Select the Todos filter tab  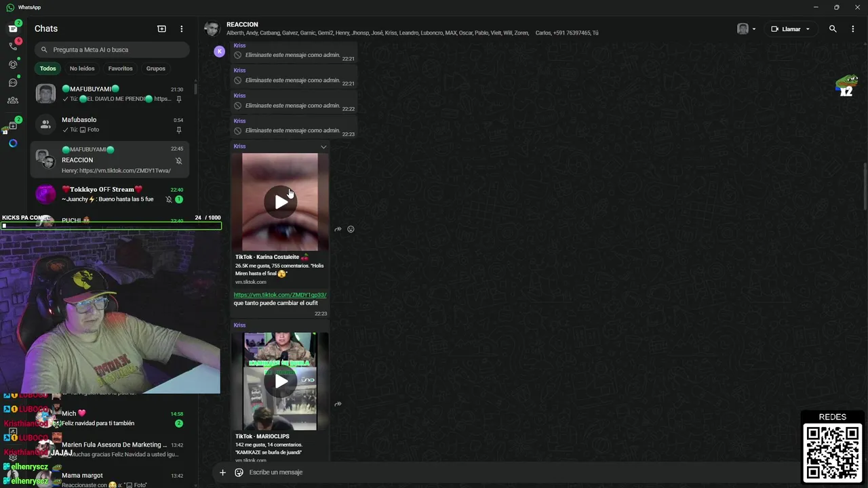click(x=47, y=68)
